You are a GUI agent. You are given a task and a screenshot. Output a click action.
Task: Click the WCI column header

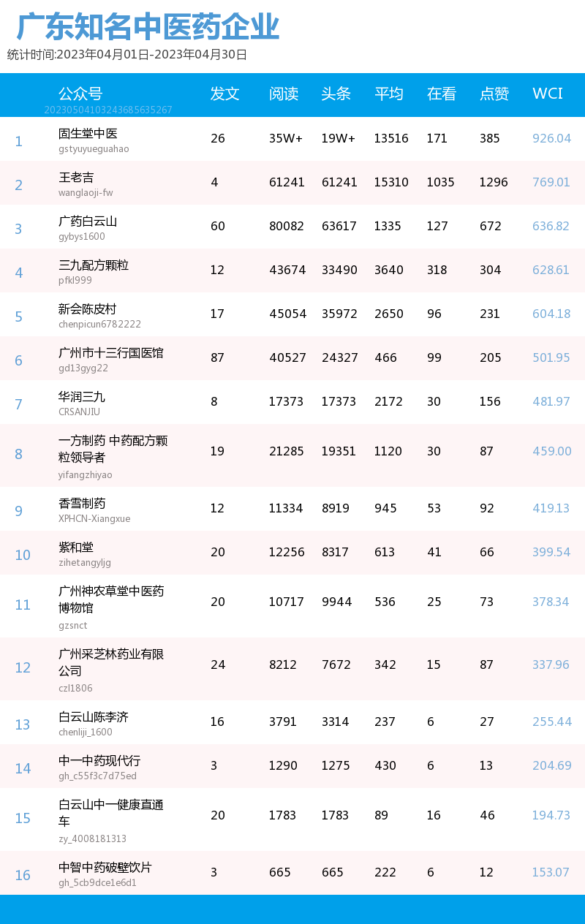[x=548, y=94]
